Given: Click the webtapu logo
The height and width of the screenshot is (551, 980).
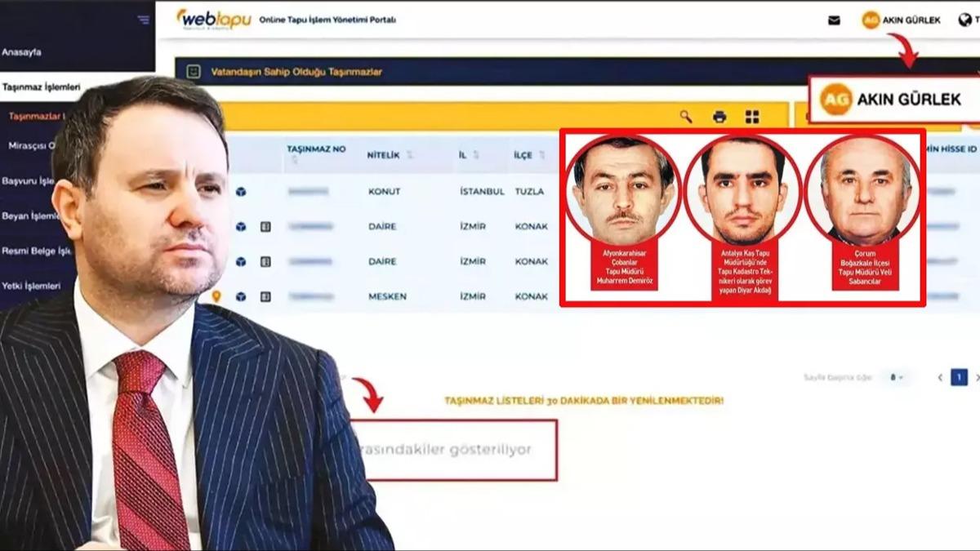Looking at the screenshot, I should (214, 19).
